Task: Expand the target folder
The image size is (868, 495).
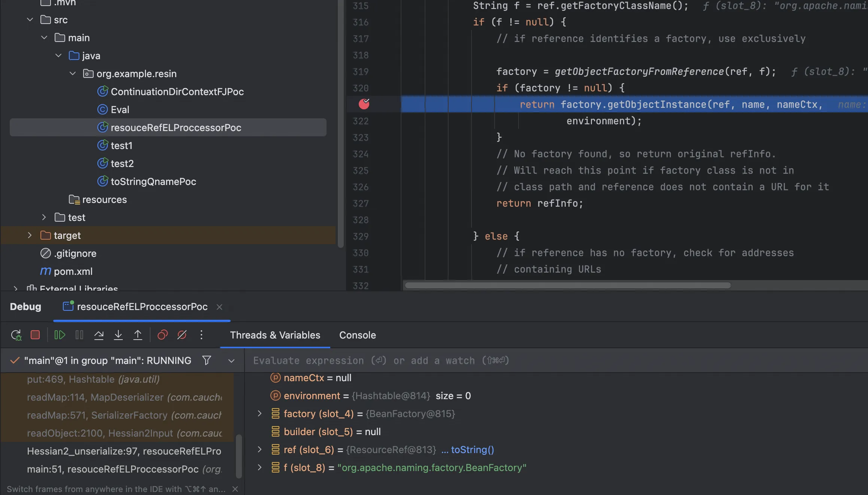Action: point(30,235)
